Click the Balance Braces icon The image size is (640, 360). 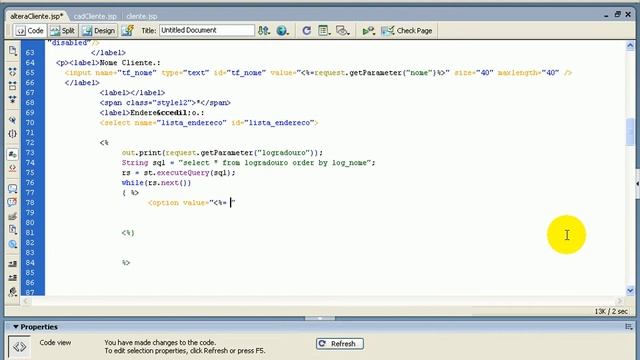pyautogui.click(x=13, y=133)
